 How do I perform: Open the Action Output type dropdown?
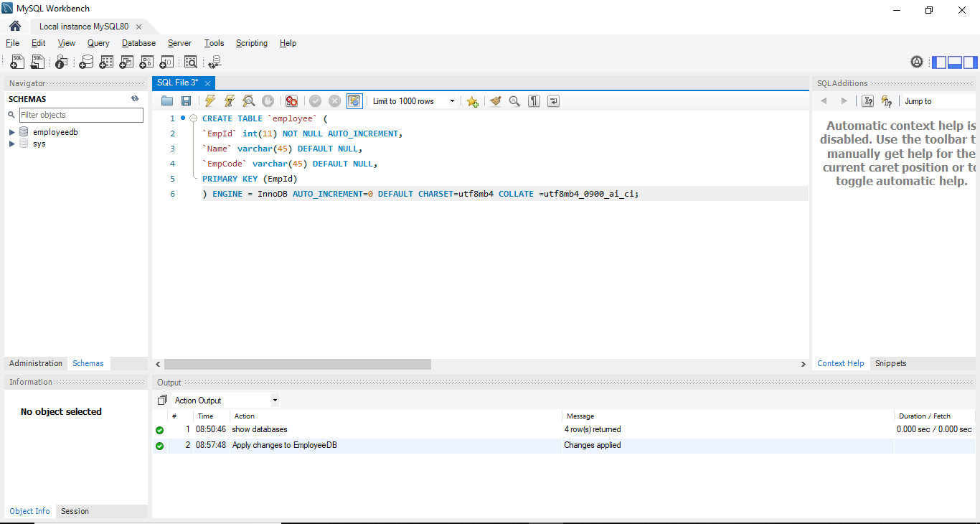click(225, 401)
